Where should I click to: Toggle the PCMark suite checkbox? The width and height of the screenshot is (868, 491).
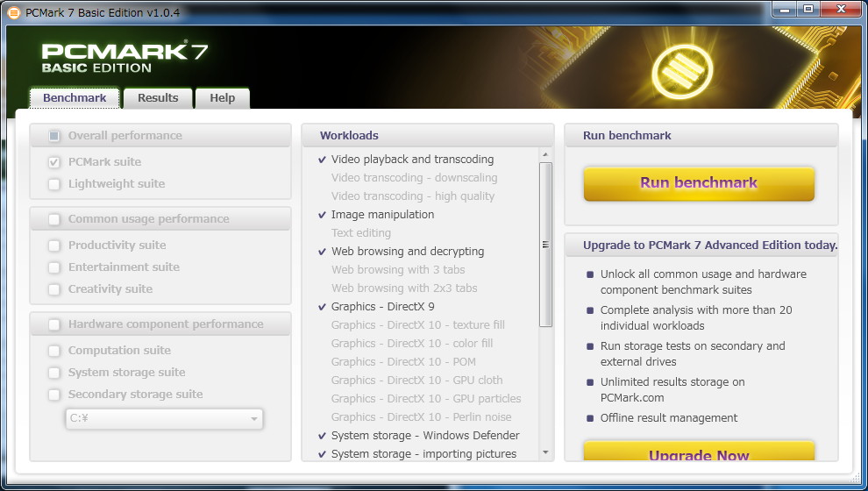(x=54, y=162)
